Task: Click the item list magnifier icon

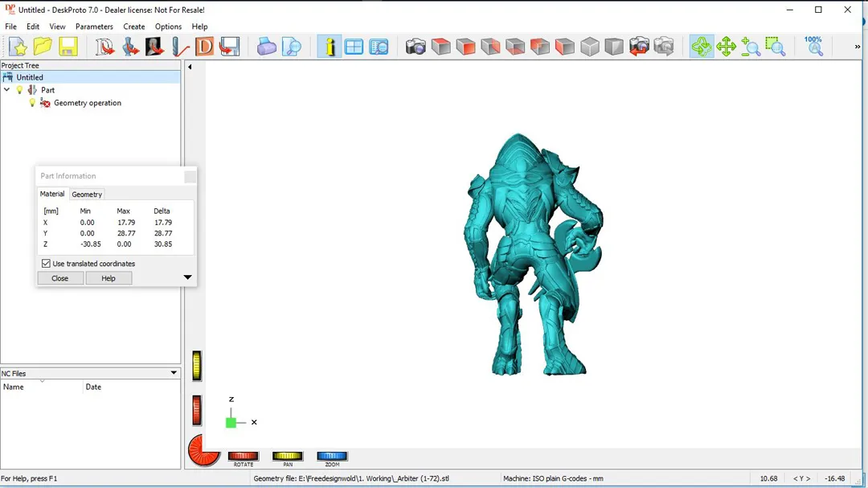Action: [x=379, y=47]
